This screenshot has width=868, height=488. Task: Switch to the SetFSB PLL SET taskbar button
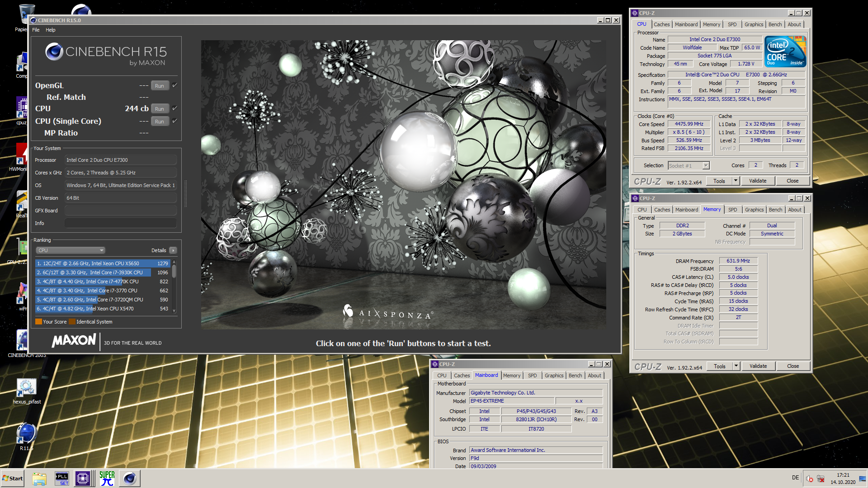pos(61,479)
